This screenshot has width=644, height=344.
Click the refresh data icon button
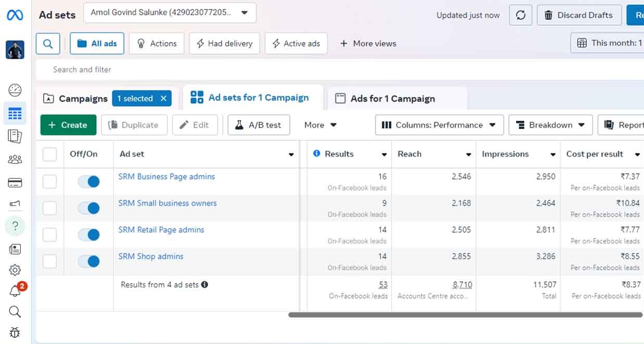tap(521, 15)
